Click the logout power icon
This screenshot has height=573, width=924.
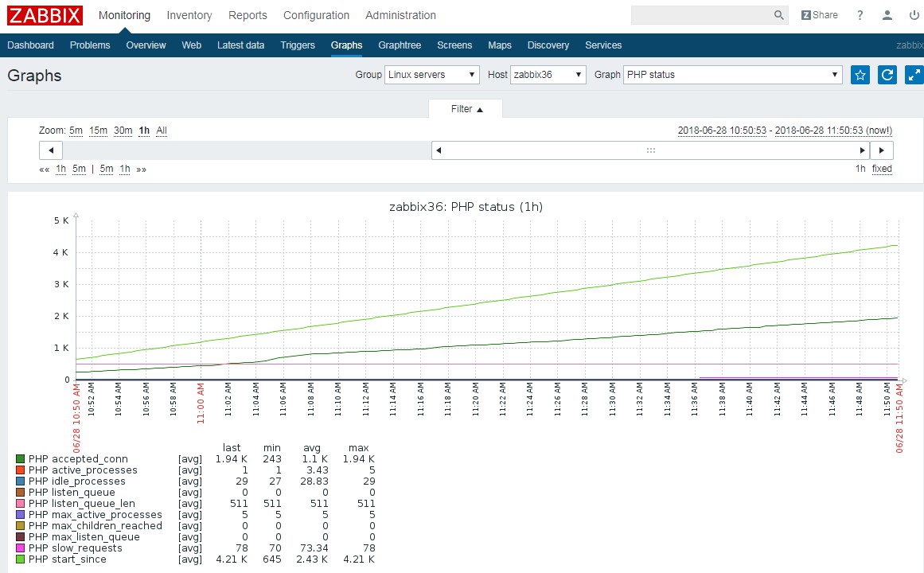(913, 15)
